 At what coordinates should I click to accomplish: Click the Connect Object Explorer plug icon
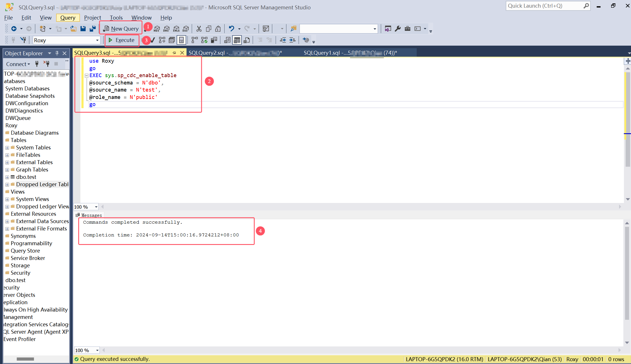tap(37, 64)
